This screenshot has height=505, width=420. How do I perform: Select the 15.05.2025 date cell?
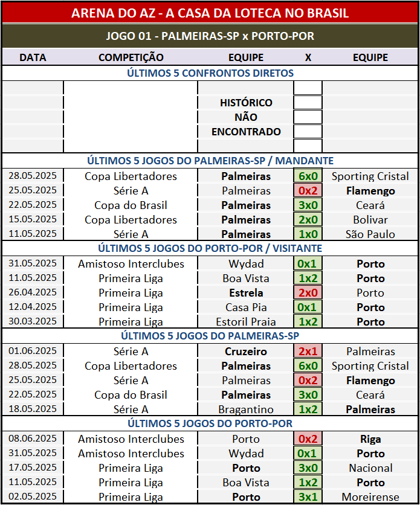[x=33, y=220]
